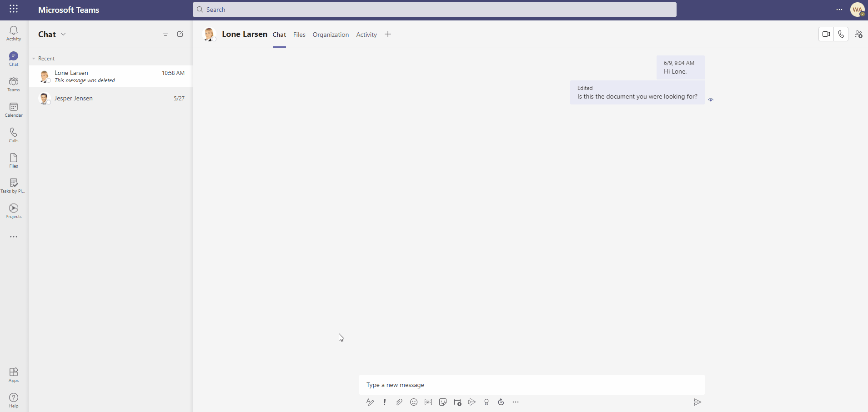Screen dimensions: 868x412
Task: Open the Format text options
Action: 370,402
